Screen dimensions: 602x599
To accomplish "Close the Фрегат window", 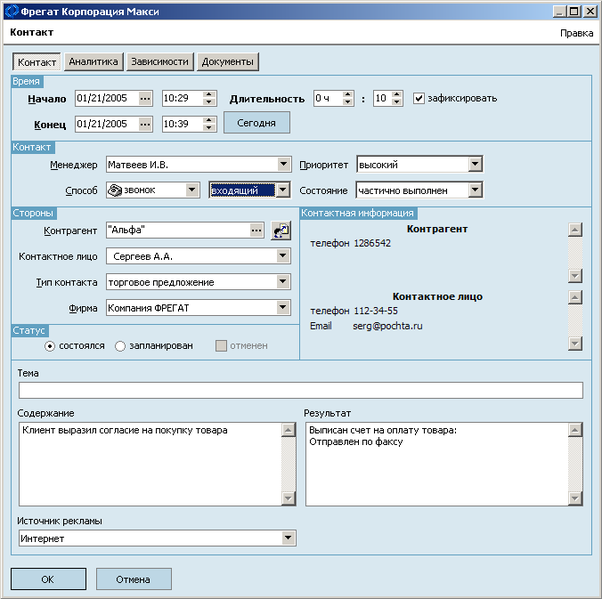I will [590, 12].
